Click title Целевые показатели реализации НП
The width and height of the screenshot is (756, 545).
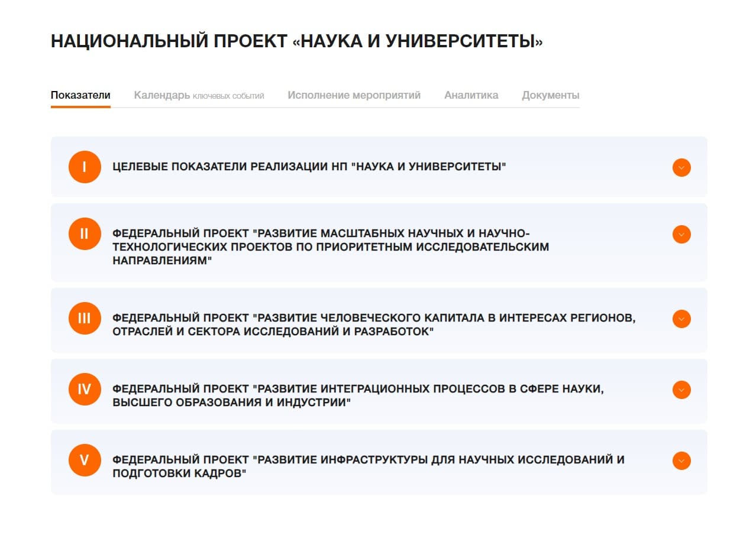309,167
